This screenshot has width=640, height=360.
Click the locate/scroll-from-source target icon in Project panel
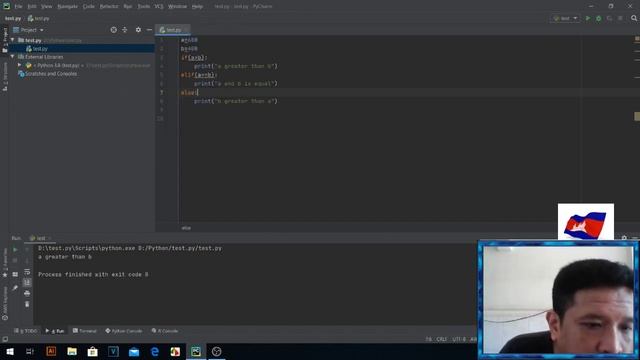pos(113,30)
